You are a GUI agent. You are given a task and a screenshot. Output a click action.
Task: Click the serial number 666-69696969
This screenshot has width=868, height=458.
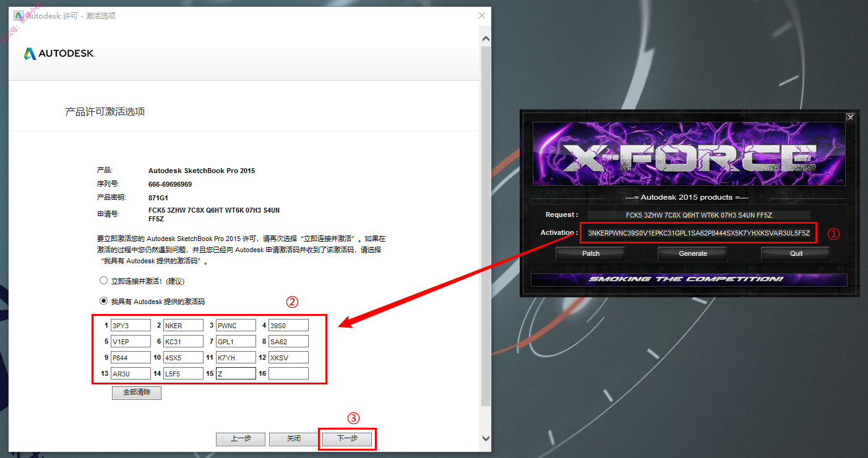pos(170,184)
